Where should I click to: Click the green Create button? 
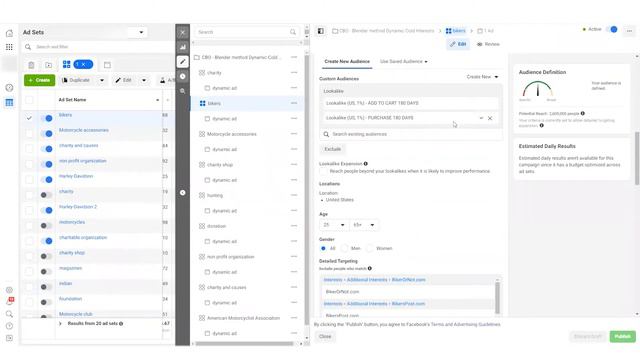(39, 80)
